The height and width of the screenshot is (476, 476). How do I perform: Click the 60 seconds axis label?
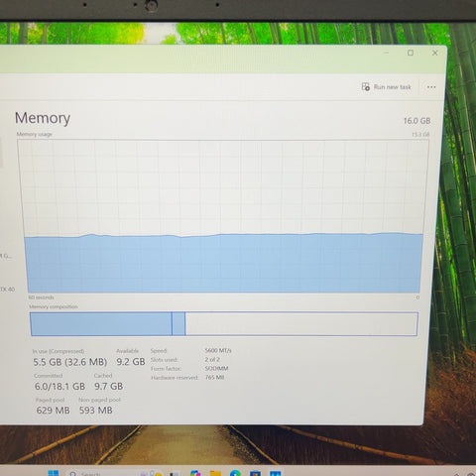(x=41, y=297)
